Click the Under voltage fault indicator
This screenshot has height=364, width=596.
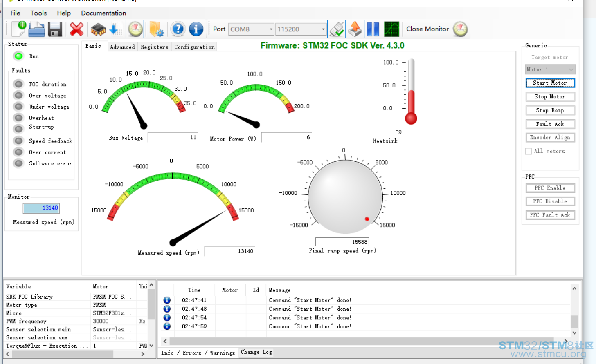click(18, 107)
